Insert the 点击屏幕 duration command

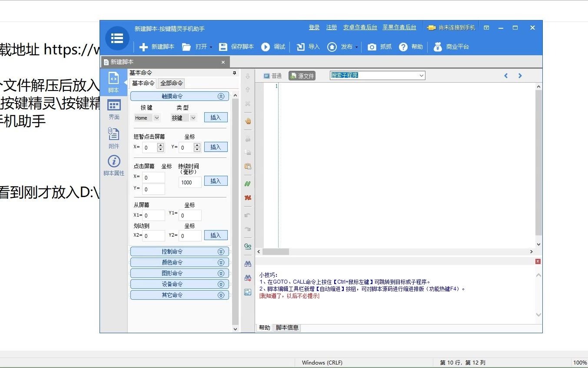(216, 181)
